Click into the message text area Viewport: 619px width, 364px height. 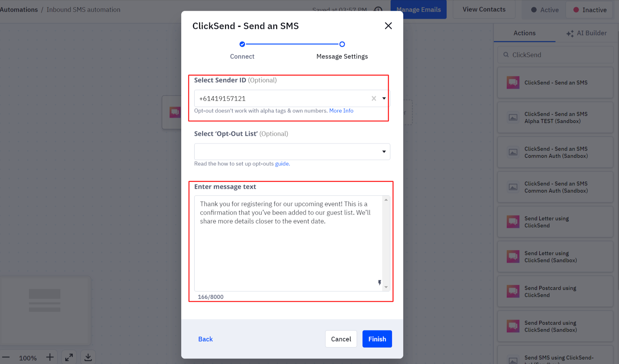point(288,243)
